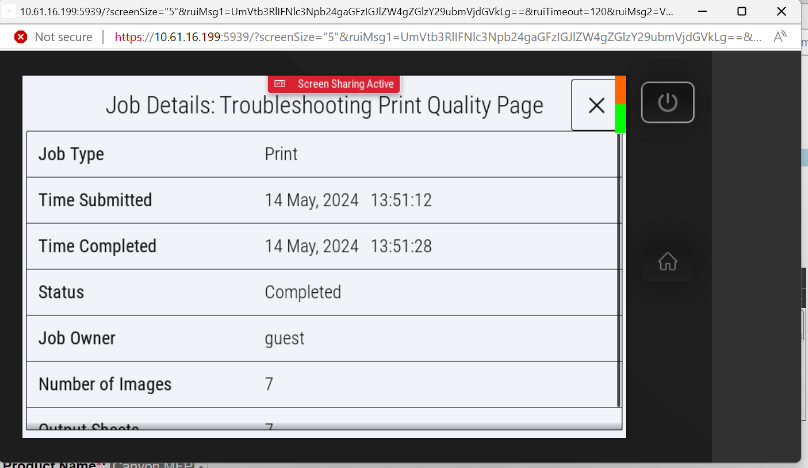Click the Job Owner guest value
The width and height of the screenshot is (808, 468).
285,338
